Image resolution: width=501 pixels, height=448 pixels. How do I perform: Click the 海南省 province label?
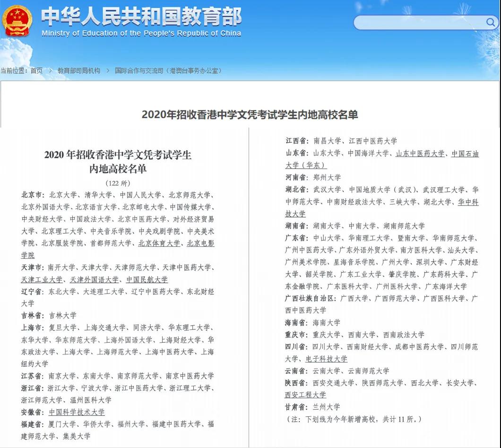point(297,323)
